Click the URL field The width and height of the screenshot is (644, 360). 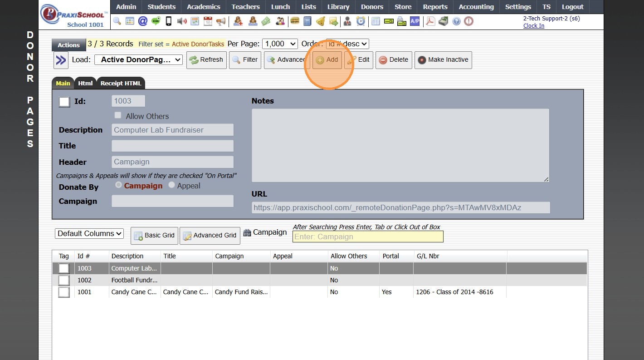(401, 207)
